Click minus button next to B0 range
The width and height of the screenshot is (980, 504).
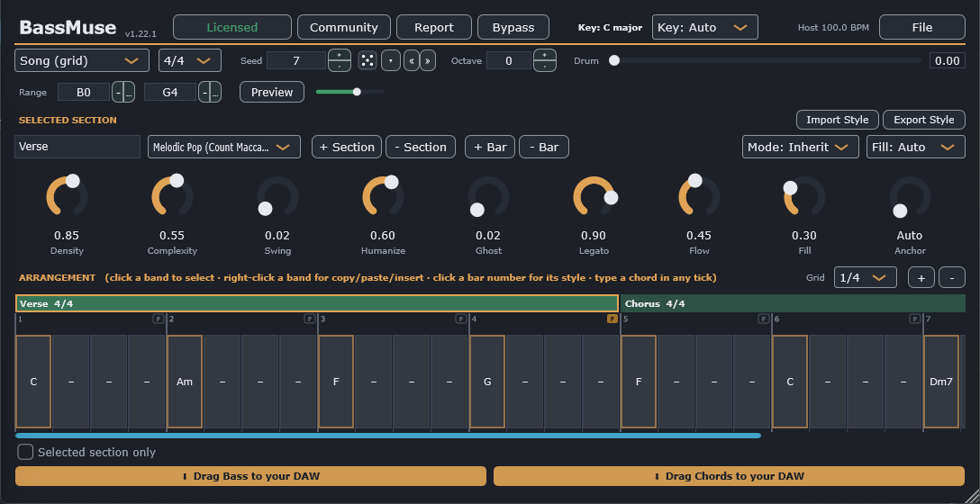click(x=118, y=93)
